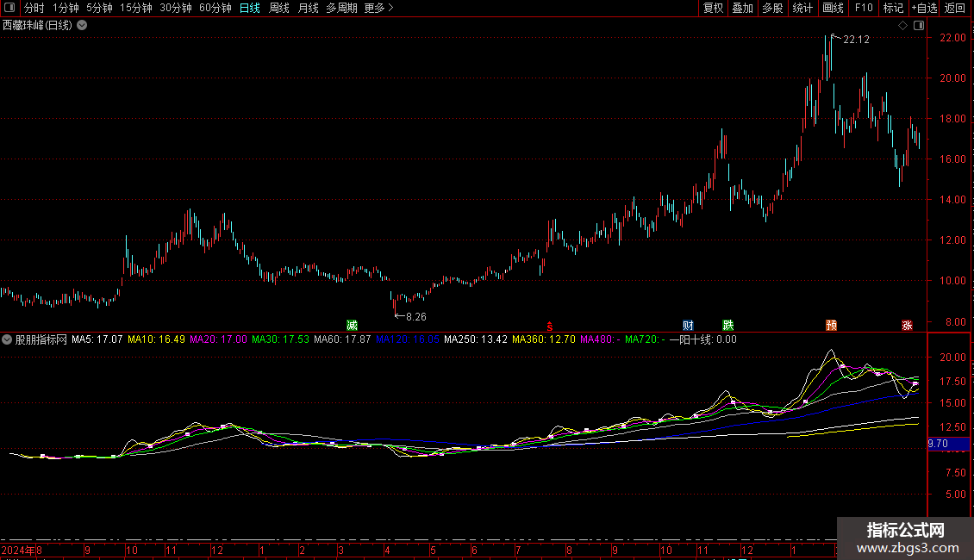This screenshot has width=974, height=560.
Task: Click the green MA30: 17.53 label
Action: click(280, 339)
